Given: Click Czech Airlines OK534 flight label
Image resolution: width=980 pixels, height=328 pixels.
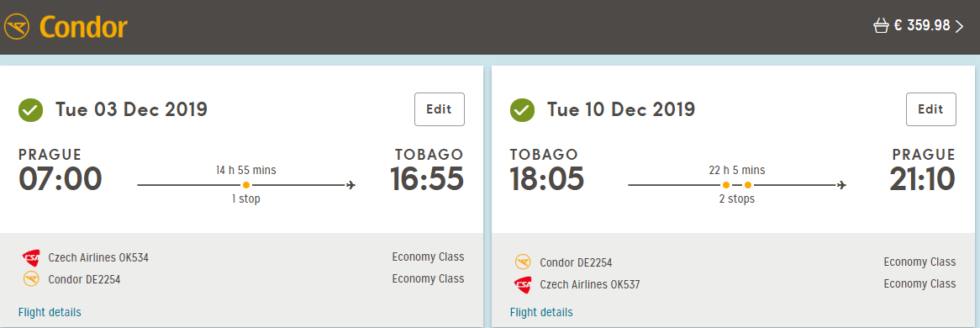Looking at the screenshot, I should [98, 257].
